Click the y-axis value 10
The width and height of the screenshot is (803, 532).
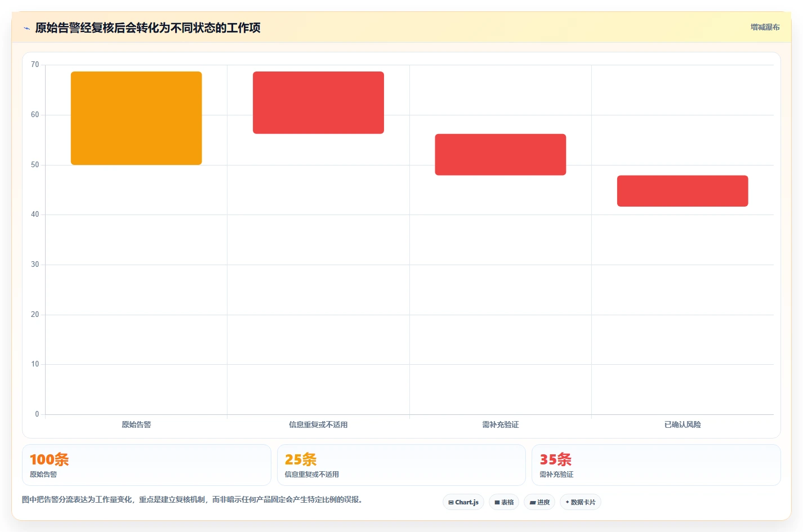point(35,364)
